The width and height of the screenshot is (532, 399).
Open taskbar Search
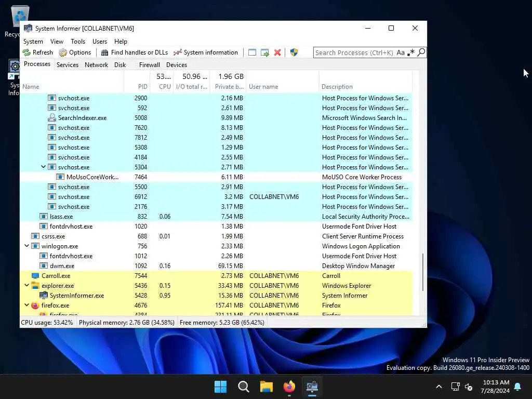[243, 387]
